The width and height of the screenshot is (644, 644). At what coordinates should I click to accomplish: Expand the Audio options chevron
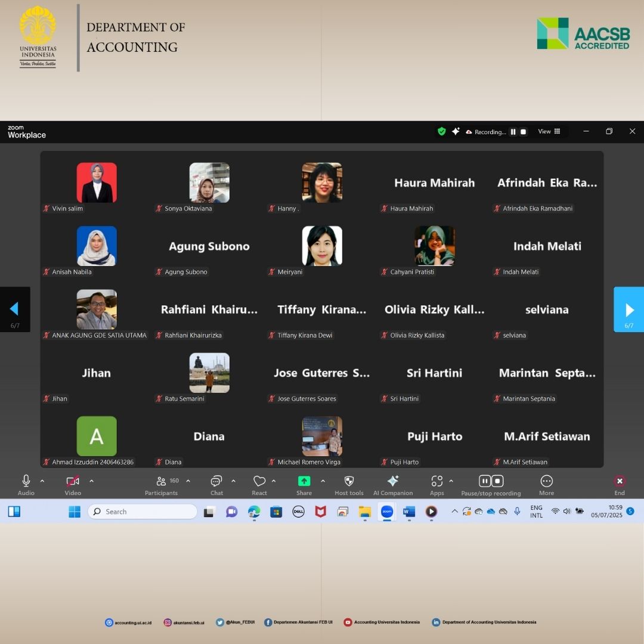click(42, 481)
